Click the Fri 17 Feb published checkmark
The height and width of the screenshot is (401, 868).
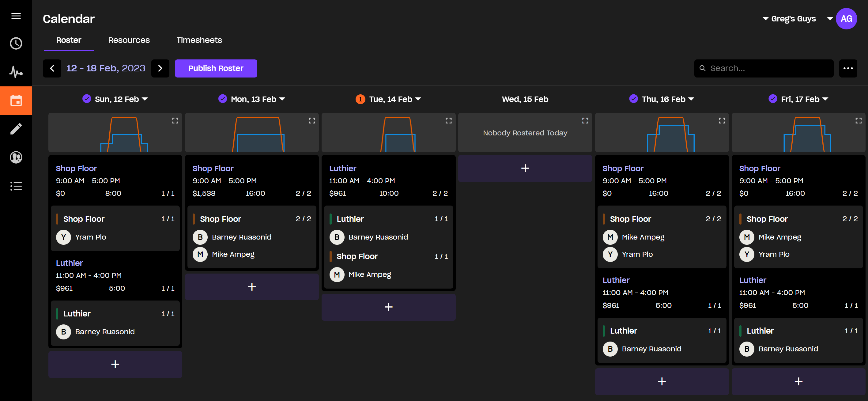[773, 99]
